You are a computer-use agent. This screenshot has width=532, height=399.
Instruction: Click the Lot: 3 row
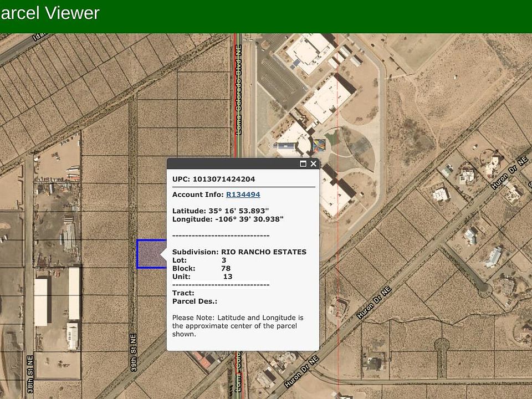point(199,260)
